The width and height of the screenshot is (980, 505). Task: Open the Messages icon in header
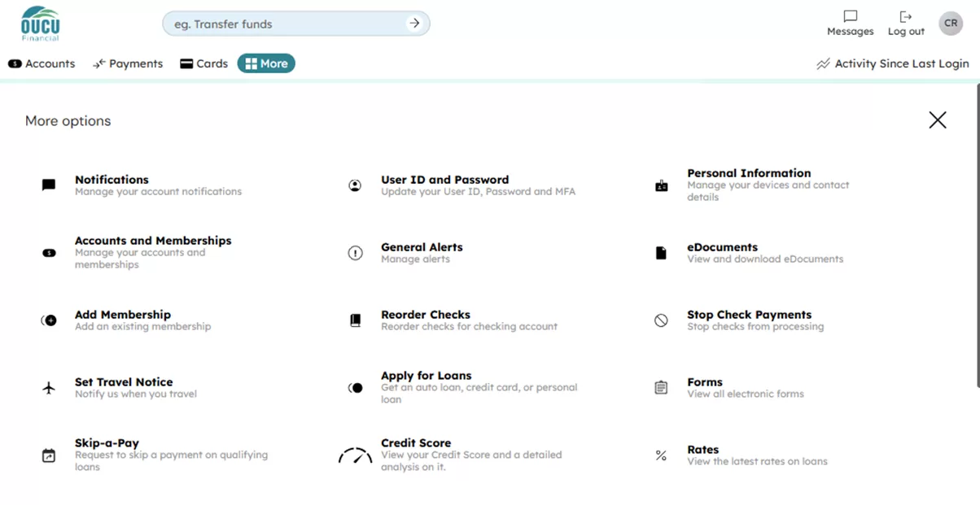(850, 24)
